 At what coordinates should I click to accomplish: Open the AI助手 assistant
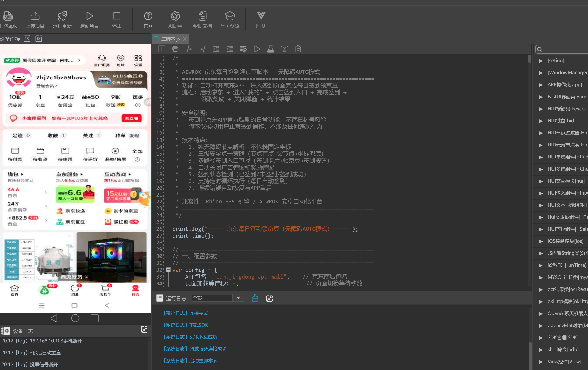click(175, 20)
